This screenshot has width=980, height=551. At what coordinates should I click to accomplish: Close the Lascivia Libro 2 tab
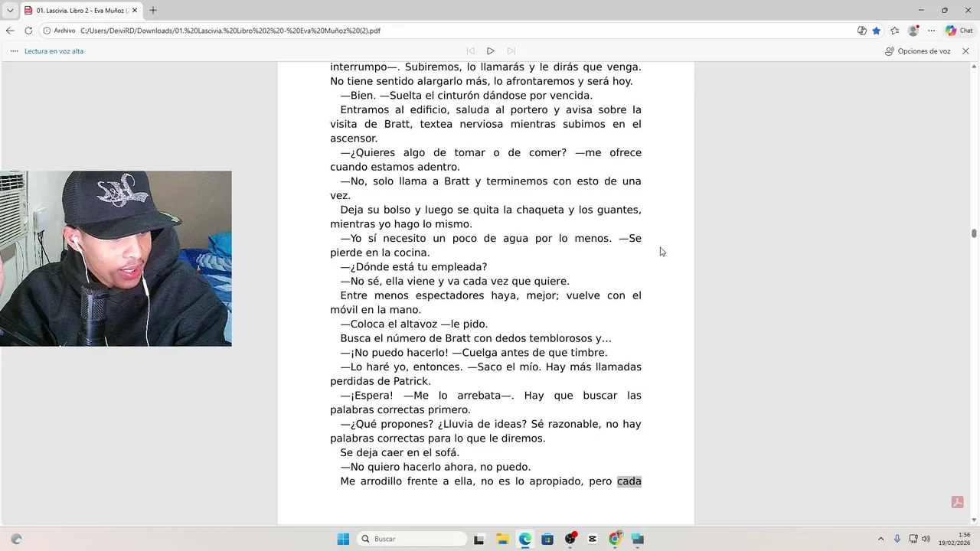[x=135, y=10]
